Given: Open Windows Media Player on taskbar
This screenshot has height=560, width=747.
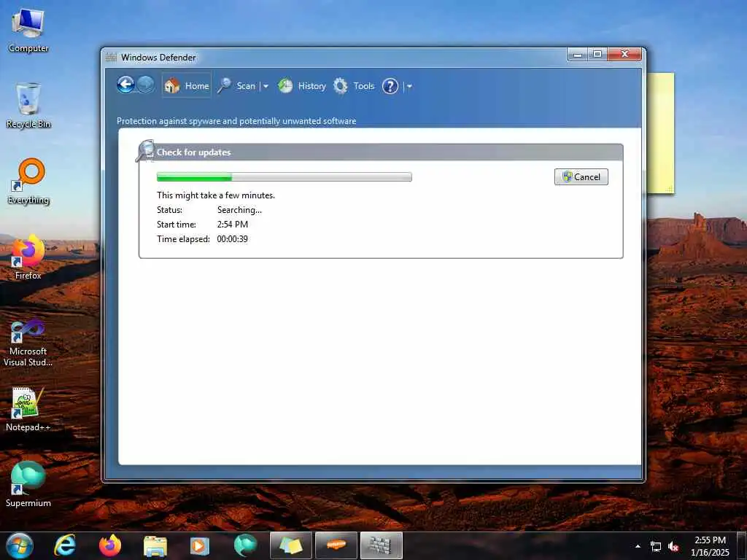Looking at the screenshot, I should pyautogui.click(x=200, y=545).
